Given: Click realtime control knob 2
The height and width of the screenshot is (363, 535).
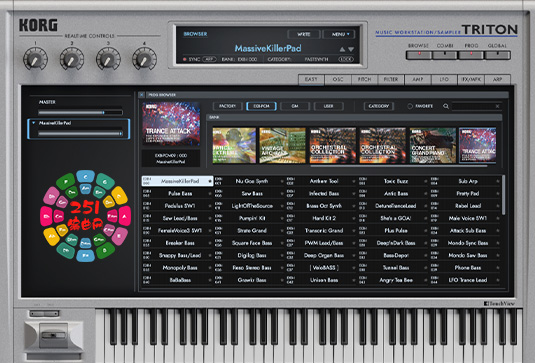Looking at the screenshot, I should pyautogui.click(x=72, y=59).
